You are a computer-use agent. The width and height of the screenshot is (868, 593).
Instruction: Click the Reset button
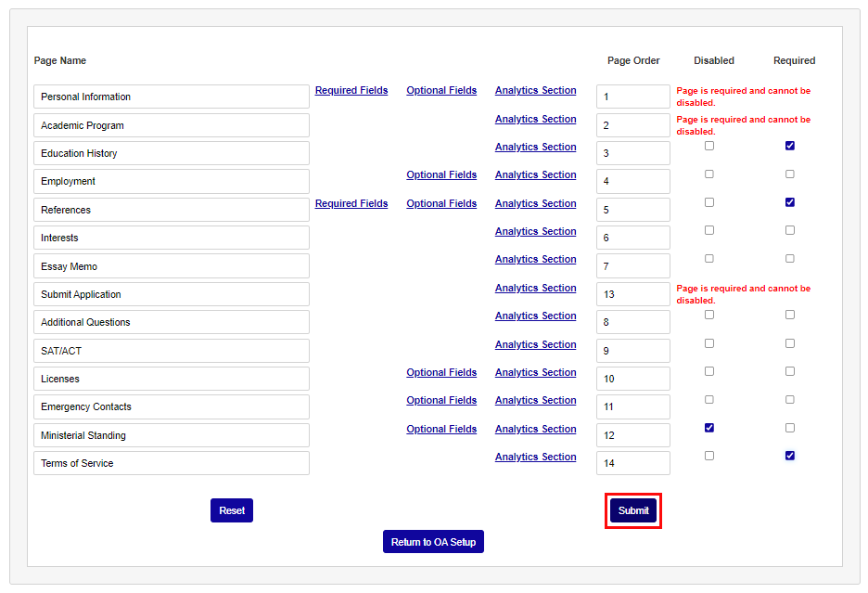click(x=231, y=510)
